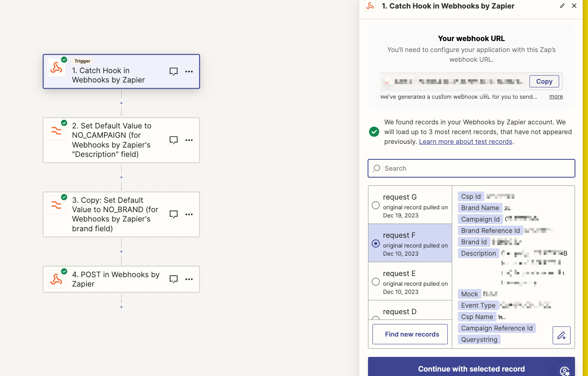Open 'Learn more about test records' link
The width and height of the screenshot is (588, 376).
(466, 141)
